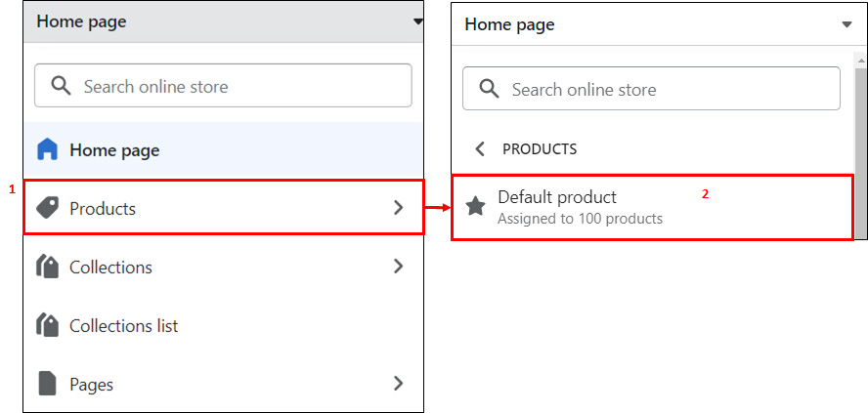Viewport: 868px width, 413px height.
Task: Click the star icon beside Default product
Action: click(x=475, y=207)
